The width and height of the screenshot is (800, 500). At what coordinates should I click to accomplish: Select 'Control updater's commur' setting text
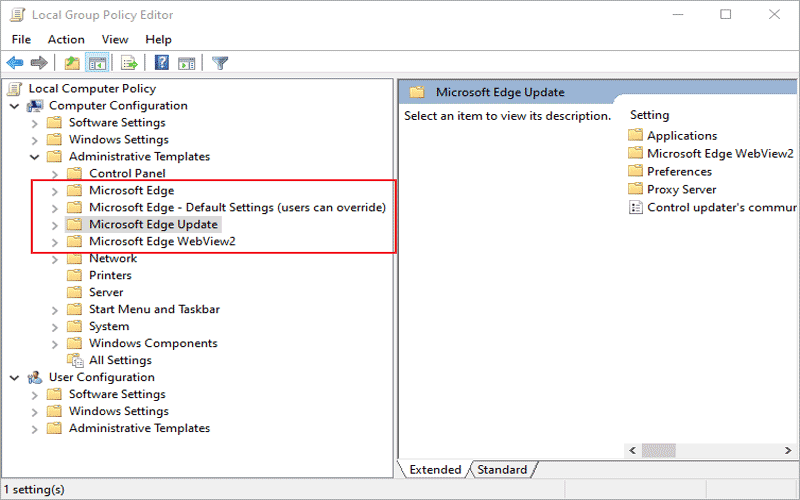pyautogui.click(x=721, y=208)
